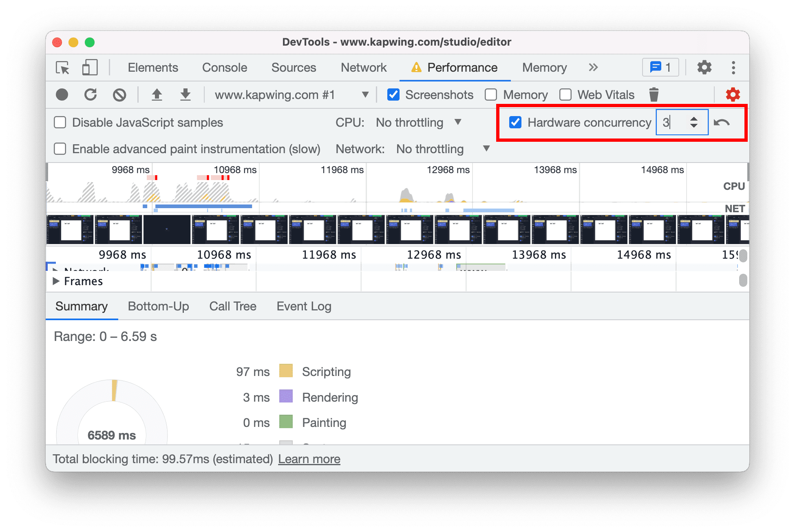Viewport: 795px width, 532px height.
Task: Expand the Frames section
Action: click(x=60, y=282)
